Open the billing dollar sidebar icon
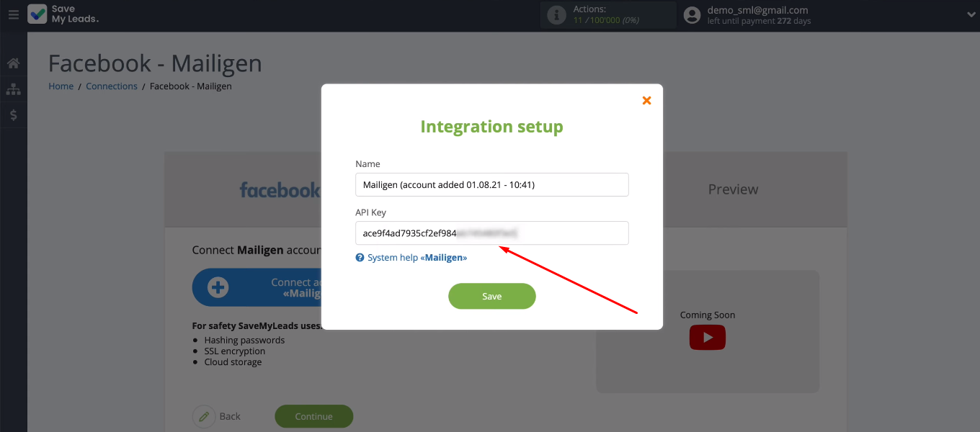Image resolution: width=980 pixels, height=432 pixels. pyautogui.click(x=13, y=114)
